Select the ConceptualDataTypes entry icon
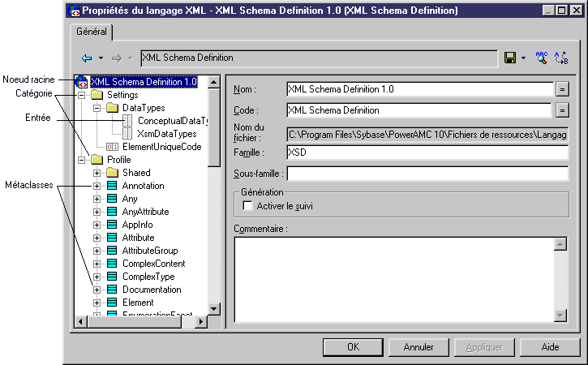 127,120
